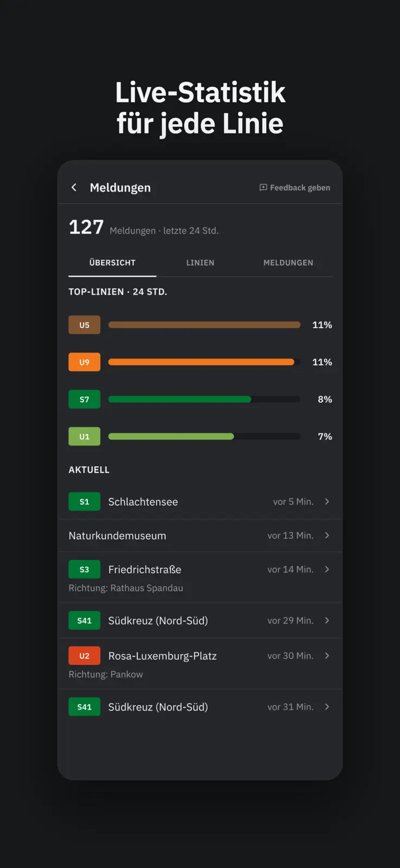Screen dimensions: 400x868
Task: Tap the light green U1 line badge
Action: pyautogui.click(x=85, y=437)
